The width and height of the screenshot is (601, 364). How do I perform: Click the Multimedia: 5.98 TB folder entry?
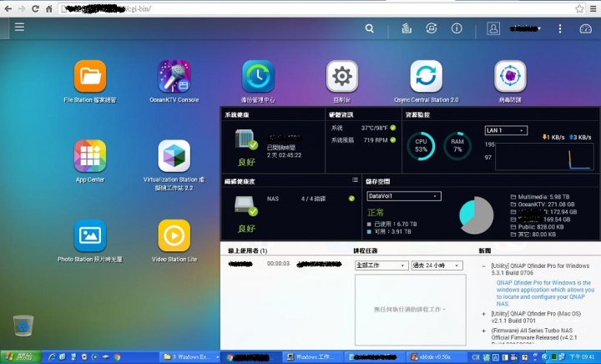tap(540, 196)
